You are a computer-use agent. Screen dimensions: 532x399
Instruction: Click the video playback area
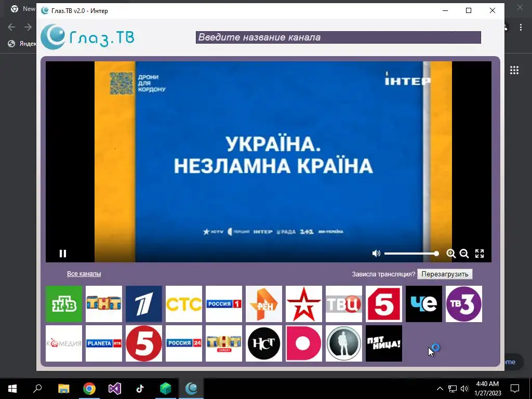[269, 162]
